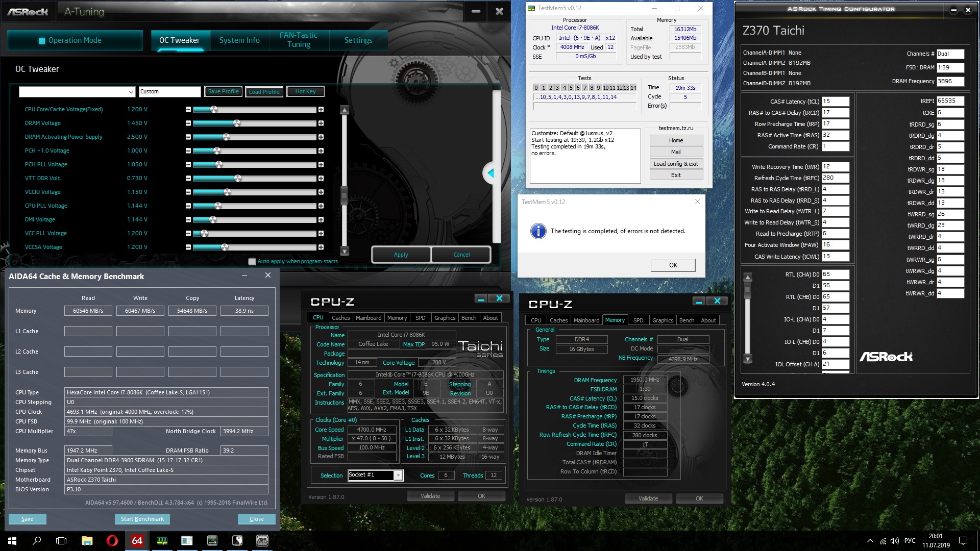The width and height of the screenshot is (980, 551).
Task: Click the blue collapse arrow in A-Tuning
Action: 491,173
